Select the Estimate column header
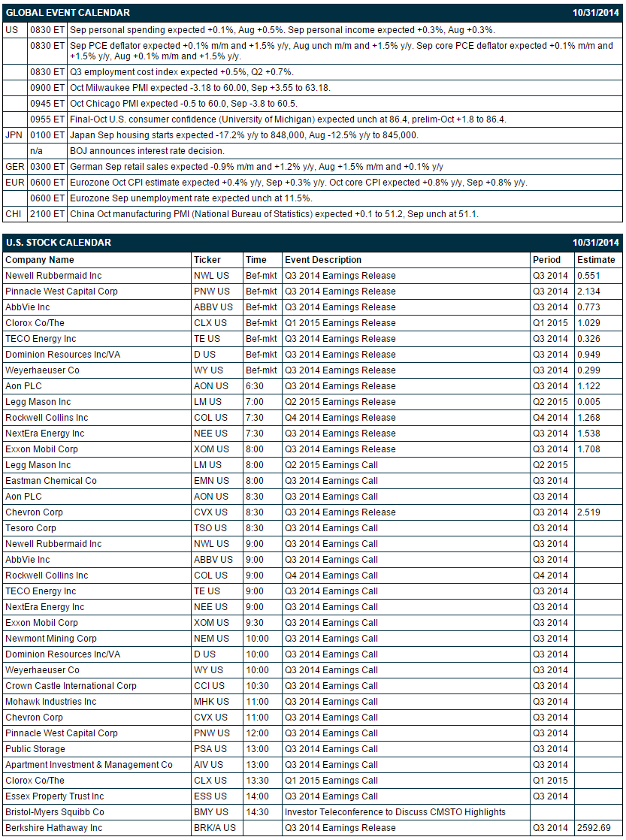Image resolution: width=626 pixels, height=840 pixels. point(596,260)
